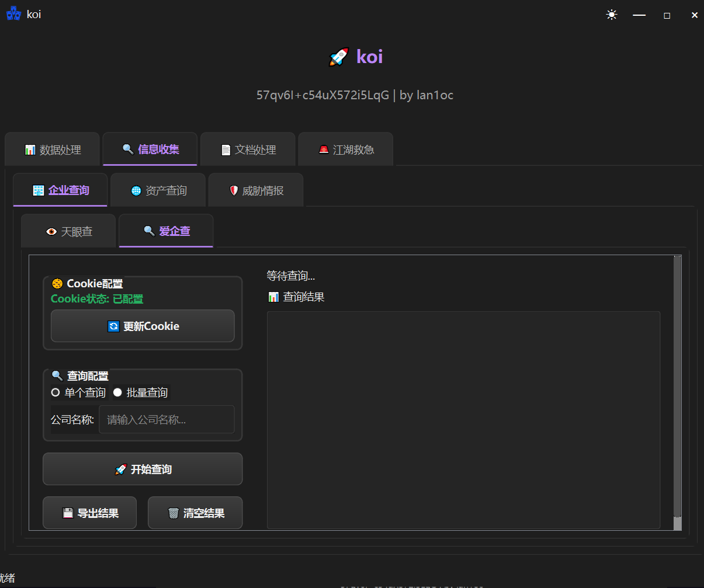Click the rocket icon beside koi heading
The height and width of the screenshot is (588, 704).
[x=339, y=57]
